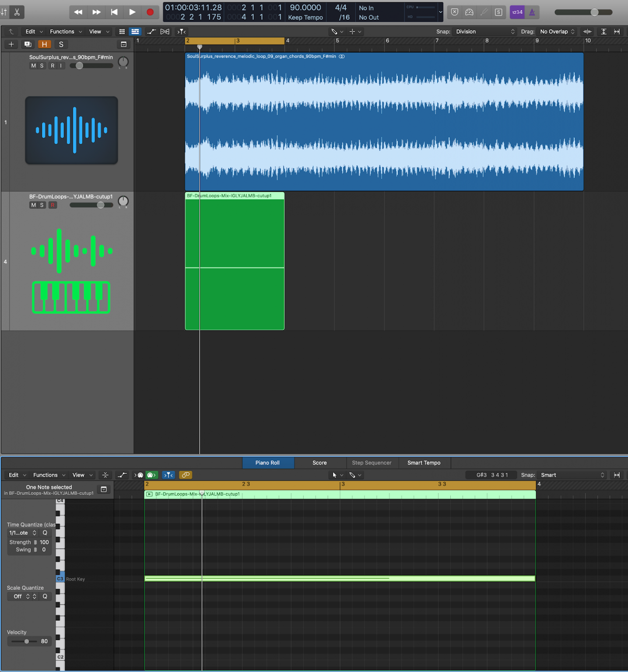Add a new track with plus button
Image resolution: width=628 pixels, height=672 pixels.
point(11,44)
